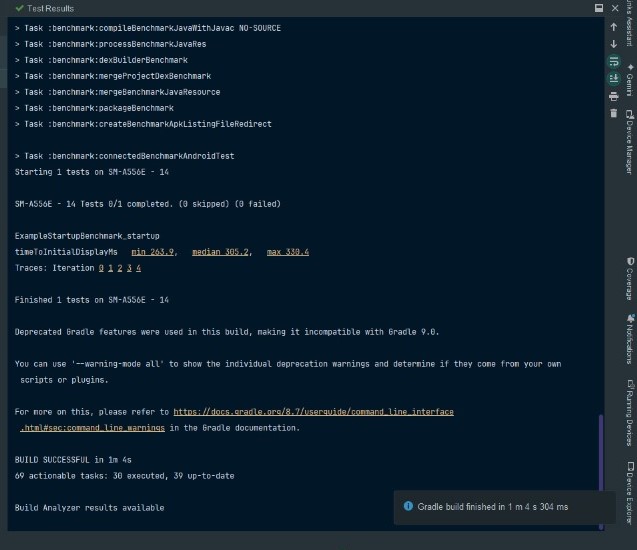Open the Gemini tool window
This screenshot has width=637, height=550.
(629, 80)
